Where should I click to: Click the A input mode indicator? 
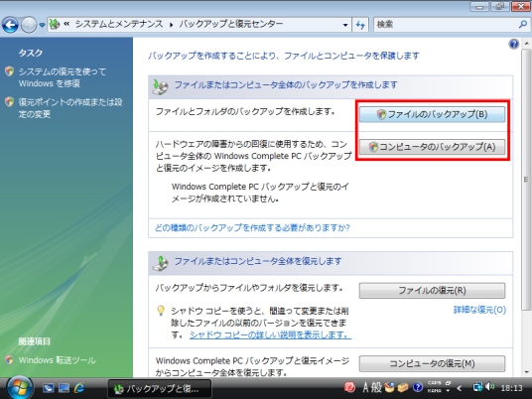click(365, 387)
